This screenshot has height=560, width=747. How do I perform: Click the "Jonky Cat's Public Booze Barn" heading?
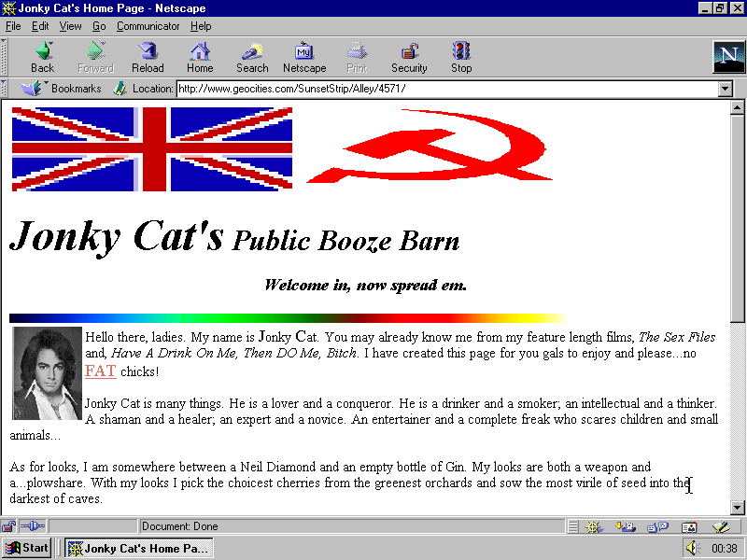[x=235, y=237]
